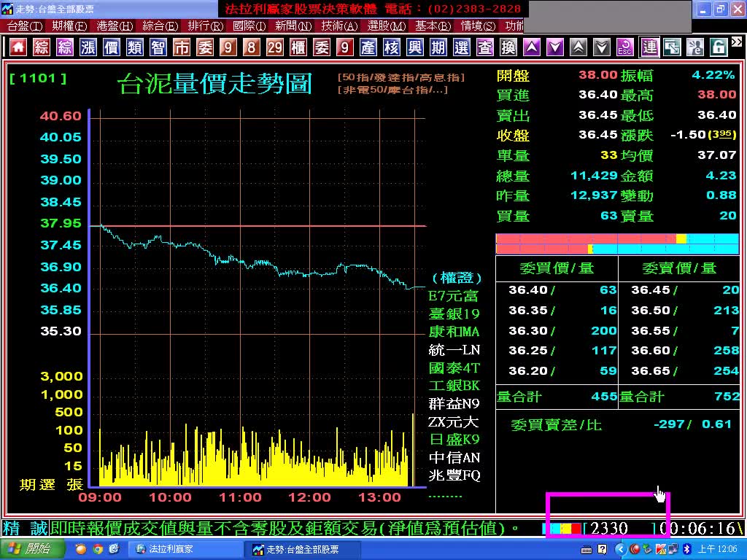Click the (權證) warrants header
747x560 pixels.
coord(457,278)
